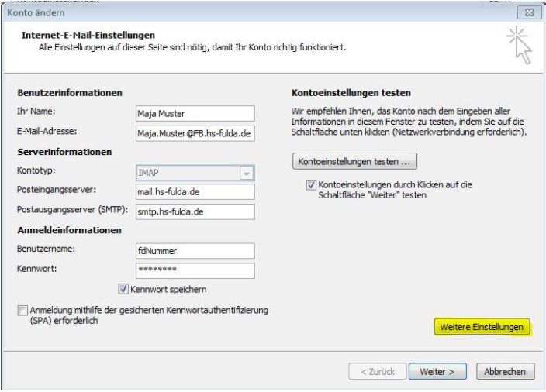Click into the Postausgangsserver (SMTP) field
The image size is (546, 392).
(191, 209)
